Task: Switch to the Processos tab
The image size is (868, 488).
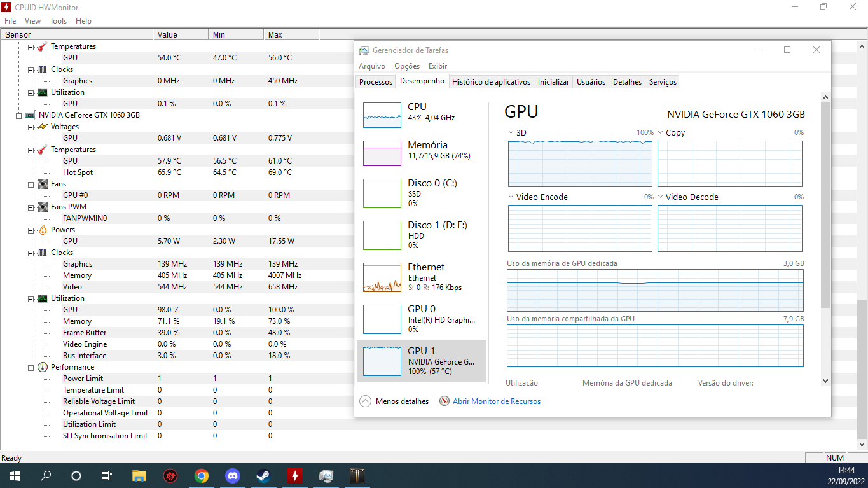Action: click(376, 82)
